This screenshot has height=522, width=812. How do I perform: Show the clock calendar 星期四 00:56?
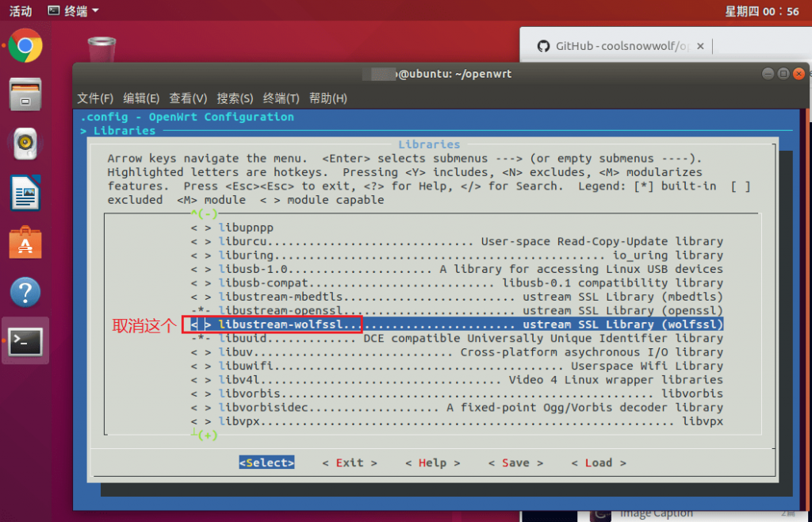point(762,11)
